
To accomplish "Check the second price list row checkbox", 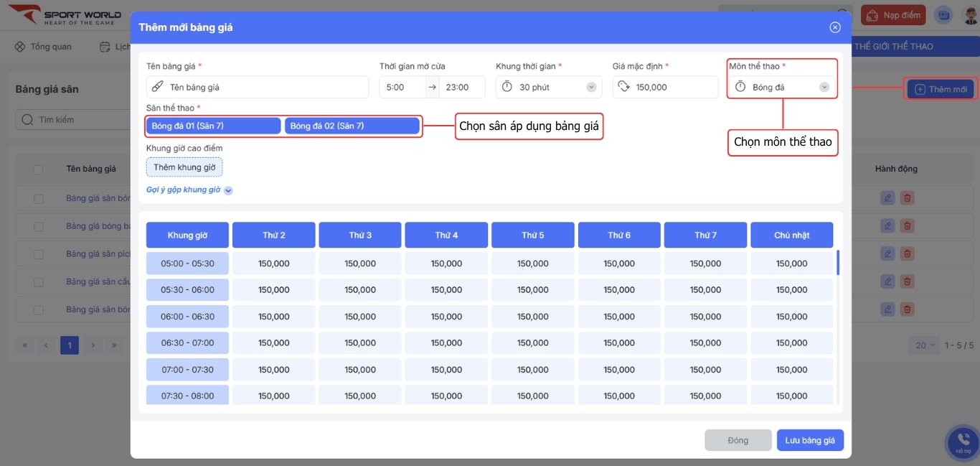I will (x=38, y=226).
